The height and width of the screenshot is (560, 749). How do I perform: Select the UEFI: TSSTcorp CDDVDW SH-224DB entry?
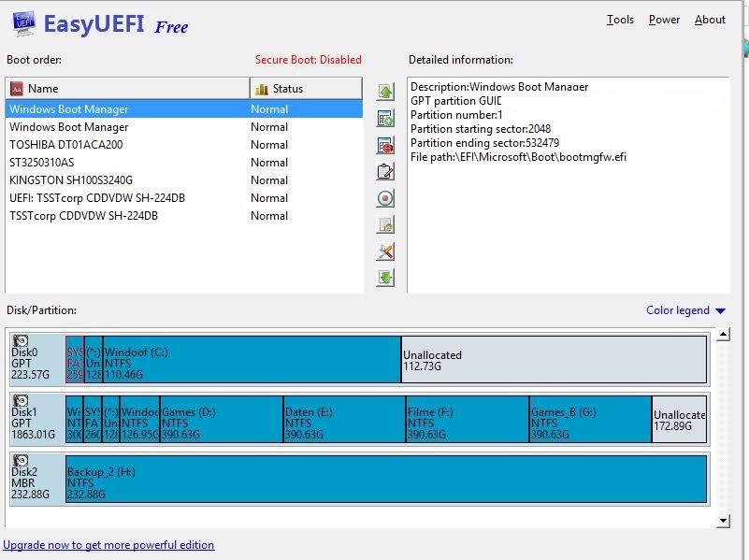[x=184, y=197]
